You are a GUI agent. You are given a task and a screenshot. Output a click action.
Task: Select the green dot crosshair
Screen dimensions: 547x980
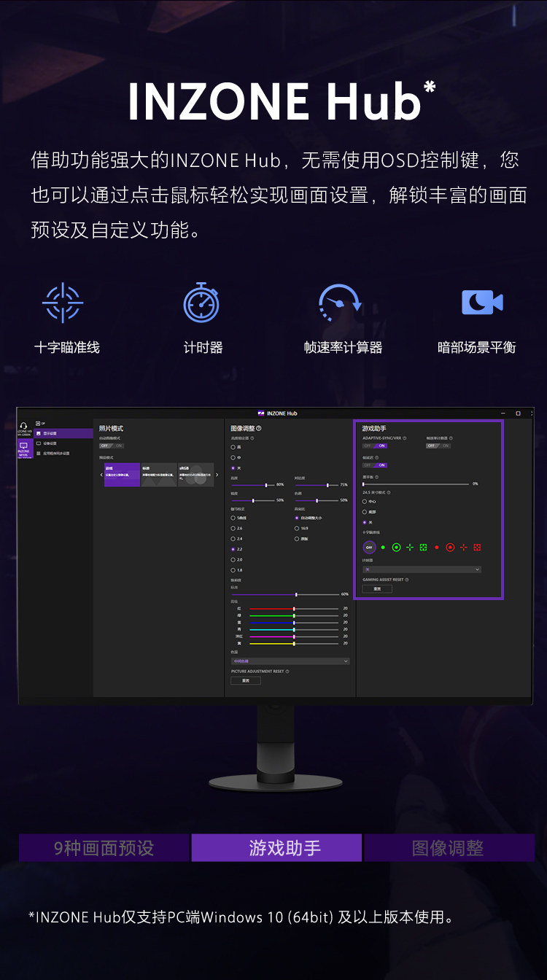383,547
